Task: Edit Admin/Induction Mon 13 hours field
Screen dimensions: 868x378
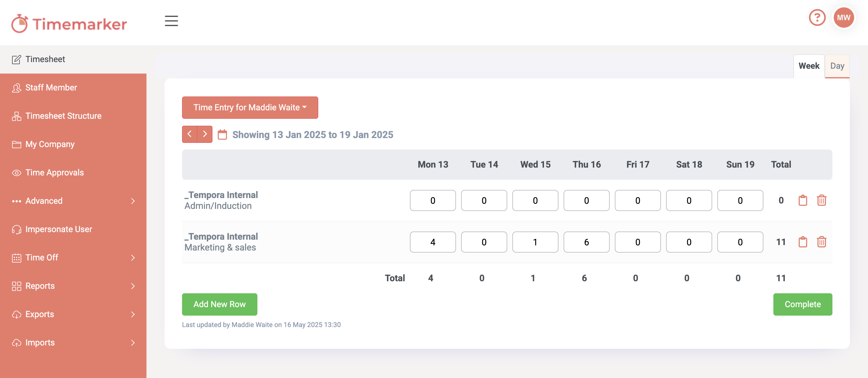Action: (x=433, y=200)
